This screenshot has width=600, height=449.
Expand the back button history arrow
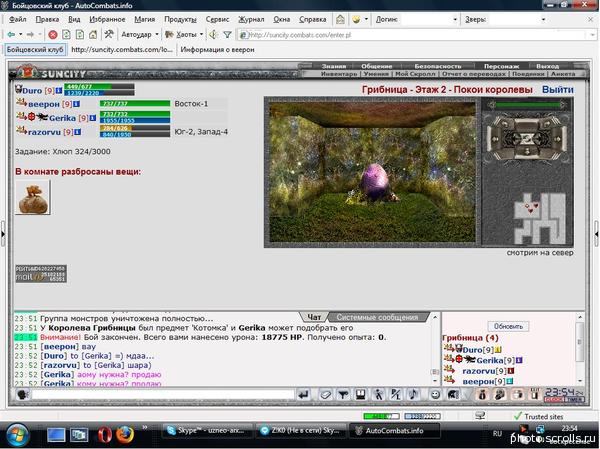20,35
